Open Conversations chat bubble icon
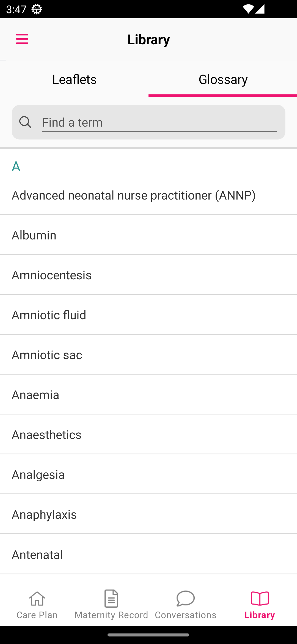This screenshot has height=644, width=297. 186,598
